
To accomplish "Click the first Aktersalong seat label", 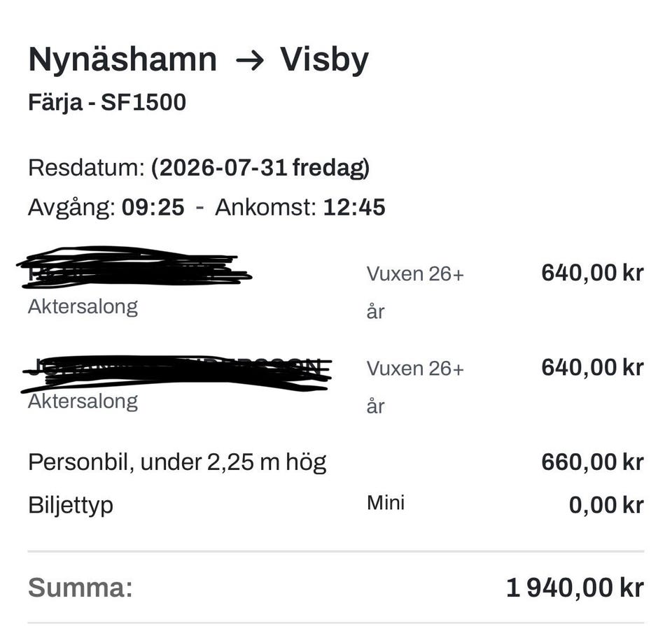I will pyautogui.click(x=83, y=307).
